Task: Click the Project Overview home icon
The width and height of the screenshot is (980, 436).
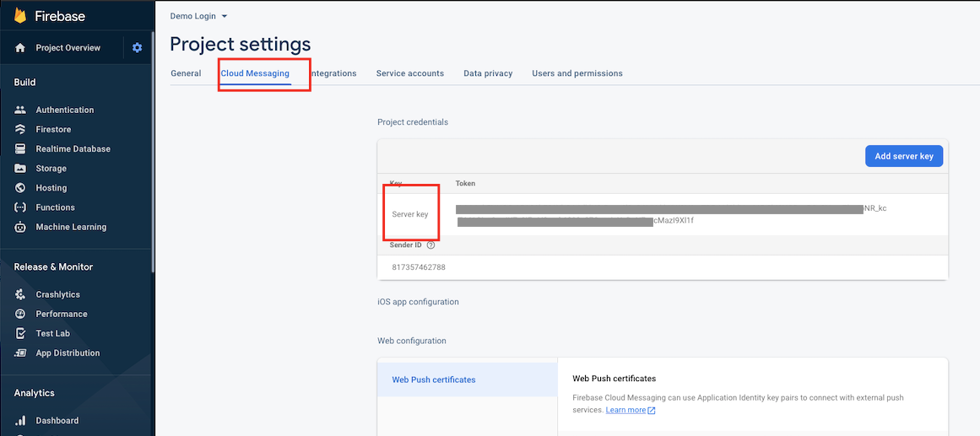Action: point(20,47)
